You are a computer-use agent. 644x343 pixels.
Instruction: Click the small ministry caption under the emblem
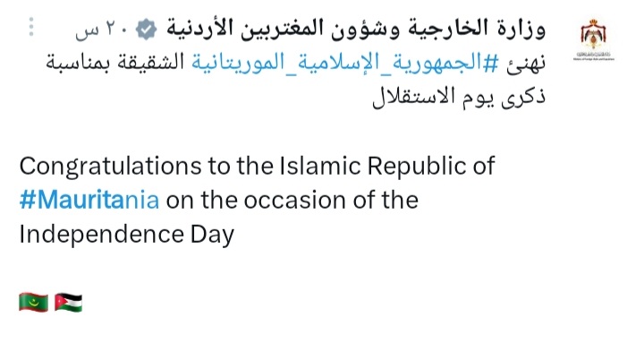pos(594,56)
